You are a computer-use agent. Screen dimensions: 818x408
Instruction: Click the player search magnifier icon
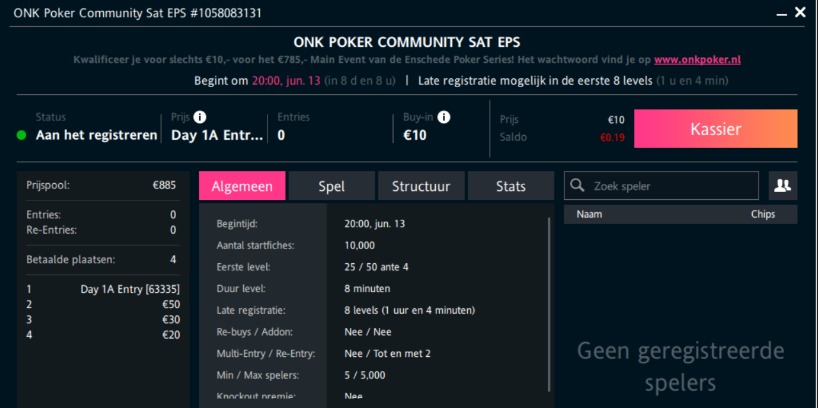tap(578, 185)
